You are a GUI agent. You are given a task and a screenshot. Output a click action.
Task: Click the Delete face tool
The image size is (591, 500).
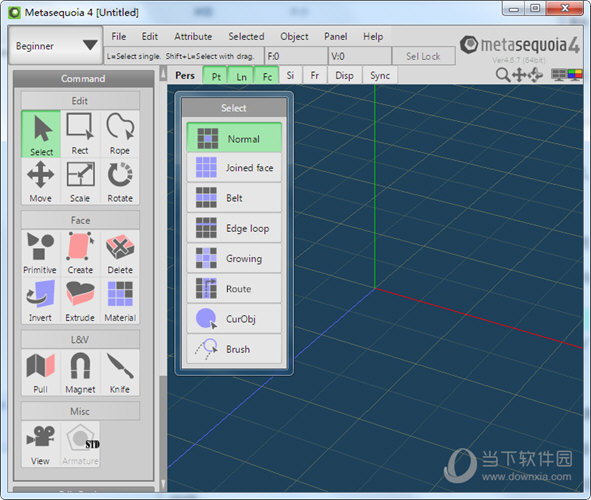click(120, 253)
